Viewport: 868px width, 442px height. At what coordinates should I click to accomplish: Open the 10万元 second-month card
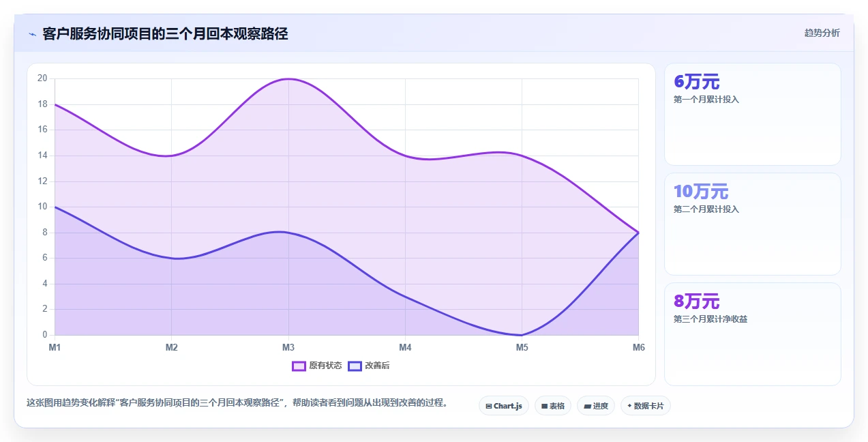click(x=753, y=224)
